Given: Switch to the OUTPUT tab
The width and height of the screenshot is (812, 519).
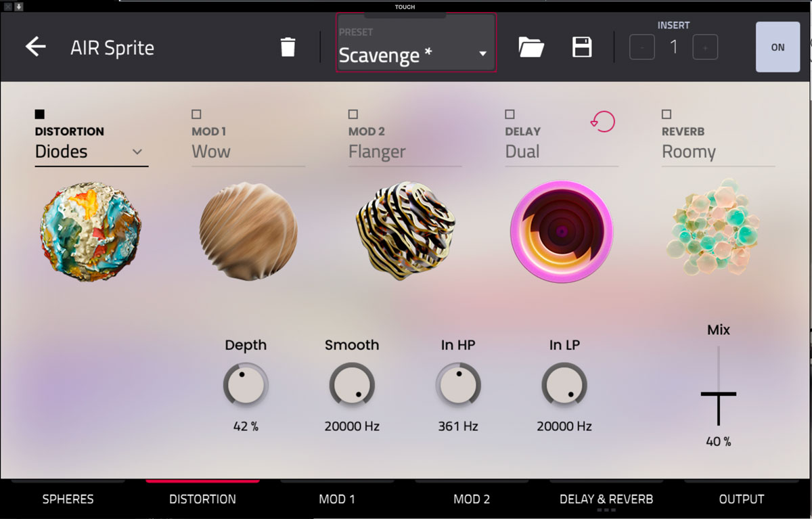Looking at the screenshot, I should coord(742,499).
